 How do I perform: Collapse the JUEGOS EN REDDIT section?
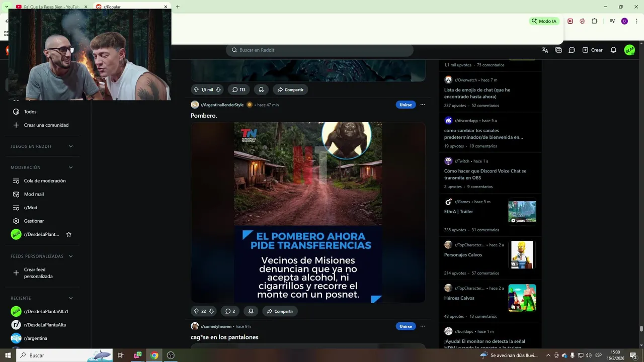(x=70, y=146)
